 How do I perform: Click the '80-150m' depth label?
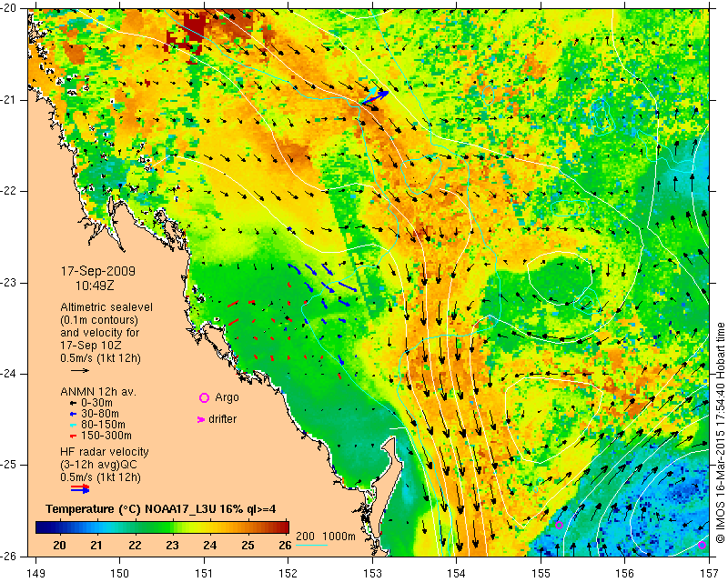pyautogui.click(x=103, y=425)
